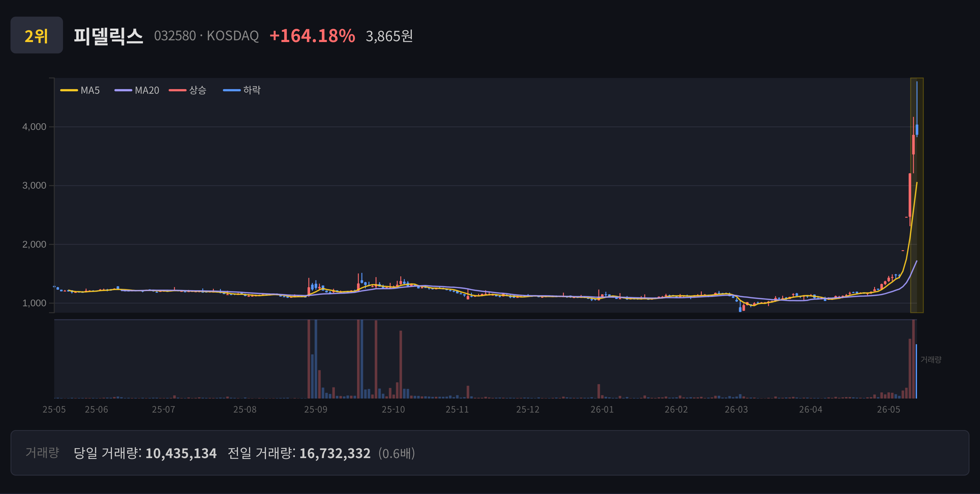Click the purple MA20 legend line swatch
This screenshot has width=980, height=494.
coord(123,90)
